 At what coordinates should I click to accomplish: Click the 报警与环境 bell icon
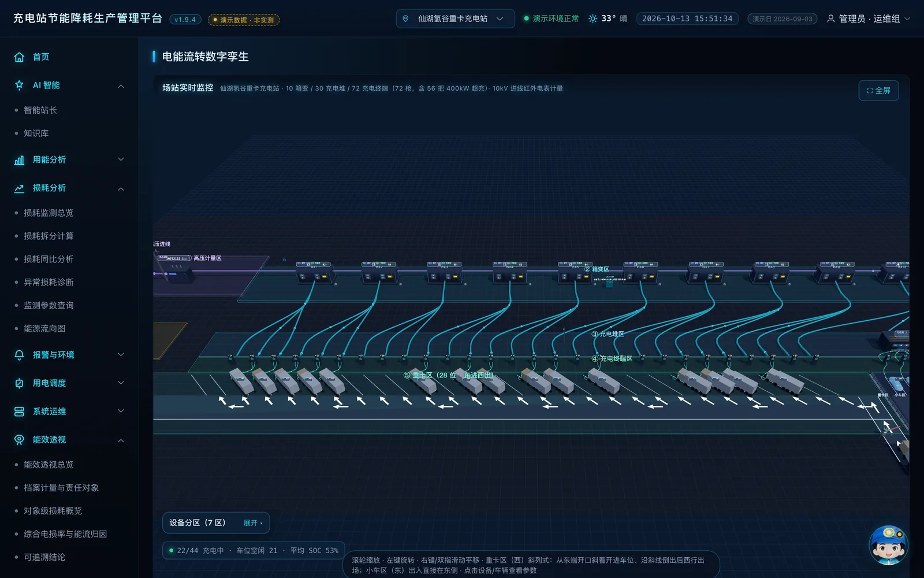(19, 355)
